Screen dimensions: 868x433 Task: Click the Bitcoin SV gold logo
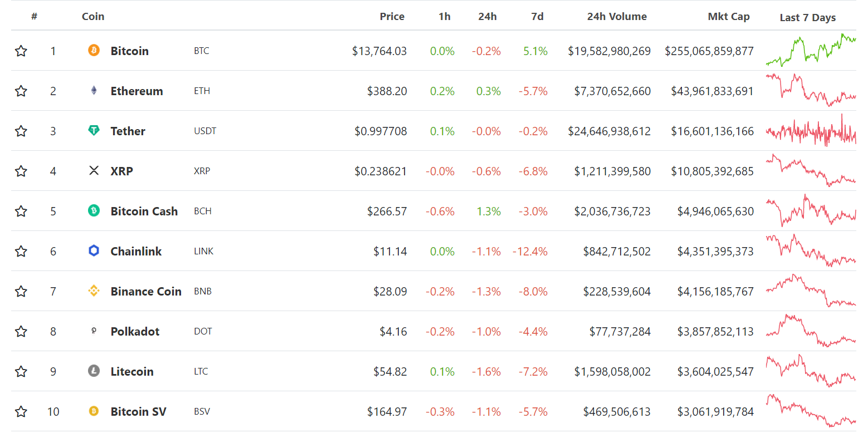[x=94, y=411]
